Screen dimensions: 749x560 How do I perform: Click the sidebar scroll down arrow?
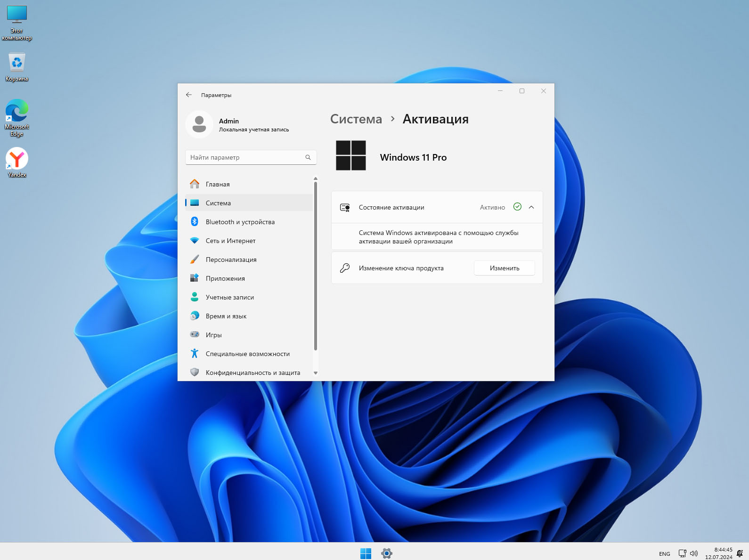point(316,373)
